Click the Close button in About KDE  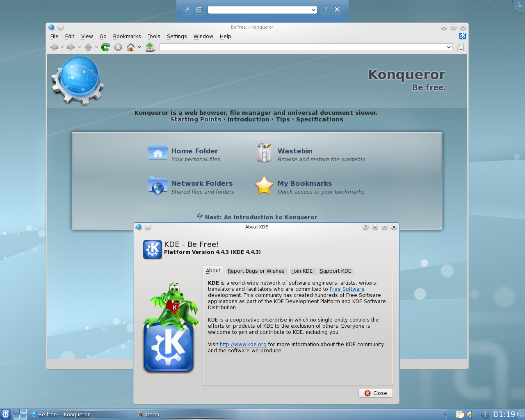(376, 393)
